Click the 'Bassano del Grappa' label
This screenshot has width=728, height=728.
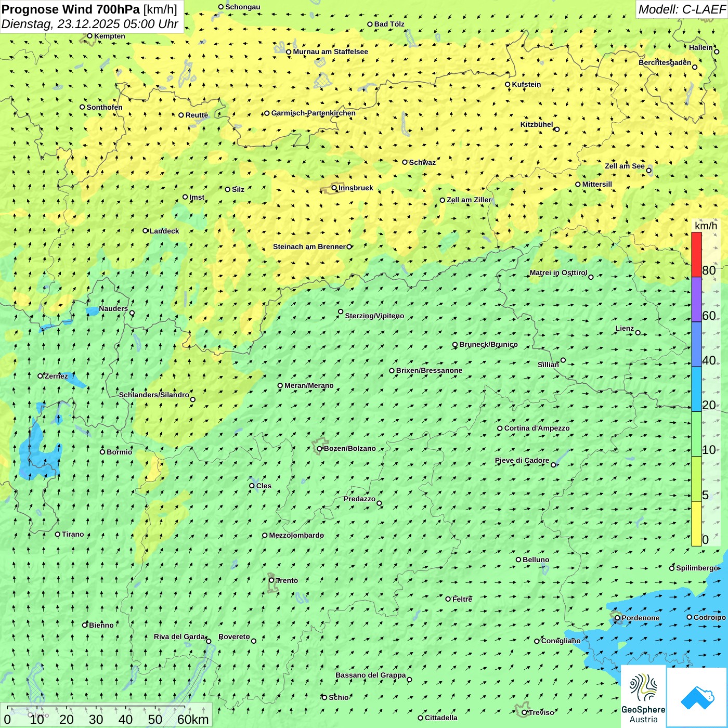(x=371, y=675)
